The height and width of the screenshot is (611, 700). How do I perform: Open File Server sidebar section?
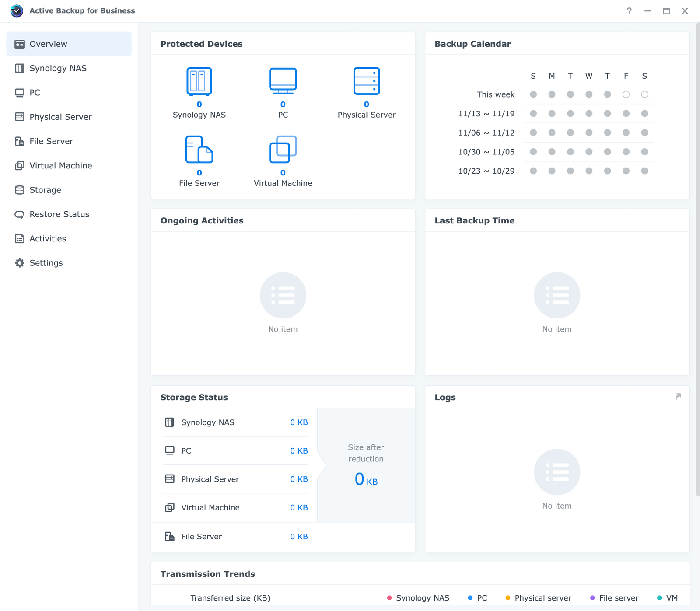pos(69,141)
